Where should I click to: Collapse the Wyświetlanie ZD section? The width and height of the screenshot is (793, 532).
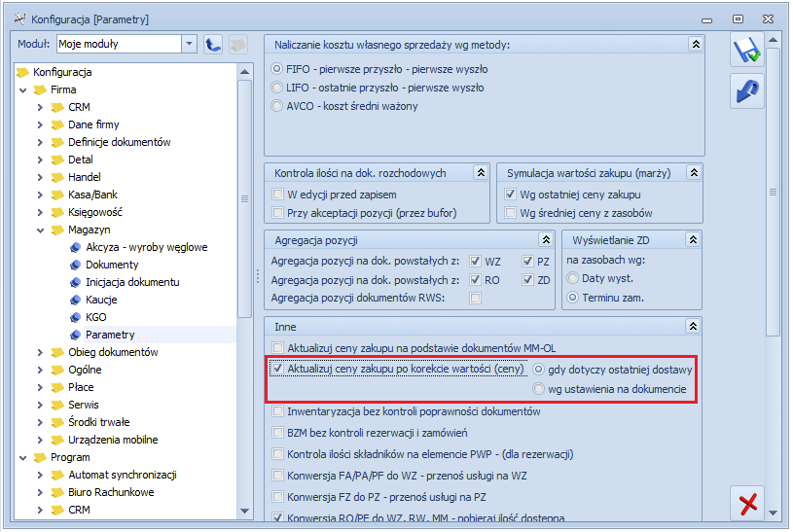coord(693,239)
